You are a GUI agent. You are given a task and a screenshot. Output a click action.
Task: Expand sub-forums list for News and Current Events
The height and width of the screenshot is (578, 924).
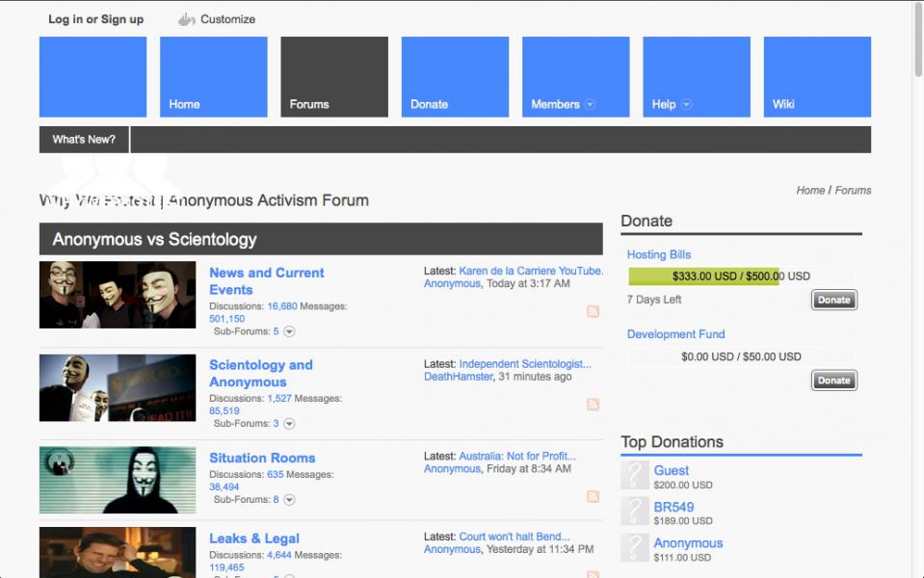(x=289, y=331)
